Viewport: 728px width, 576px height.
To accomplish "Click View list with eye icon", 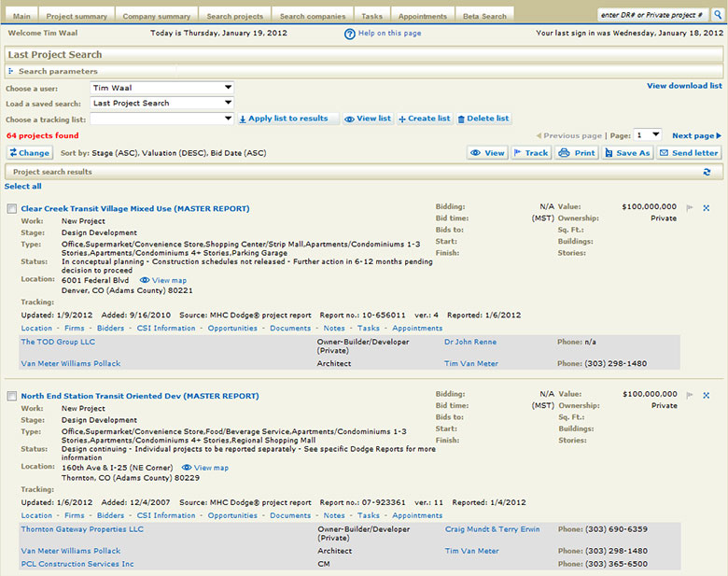I will pos(367,119).
